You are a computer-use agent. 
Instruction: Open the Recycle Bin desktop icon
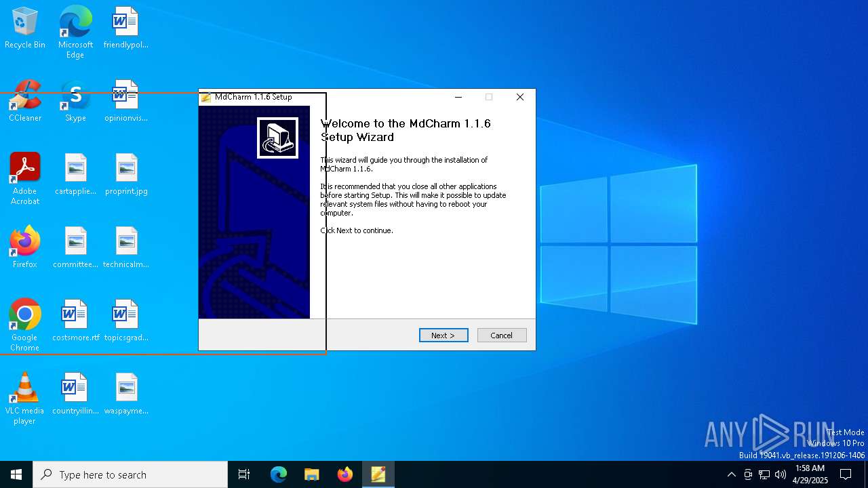[25, 28]
